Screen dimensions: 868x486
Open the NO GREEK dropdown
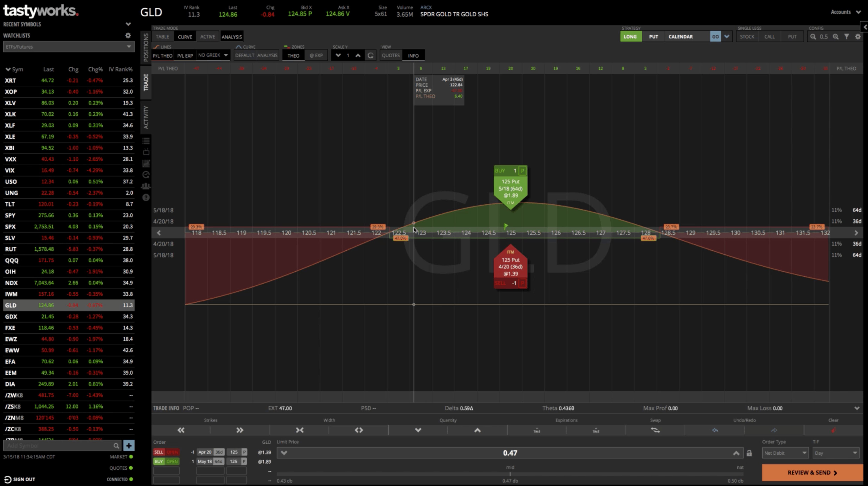(x=213, y=55)
